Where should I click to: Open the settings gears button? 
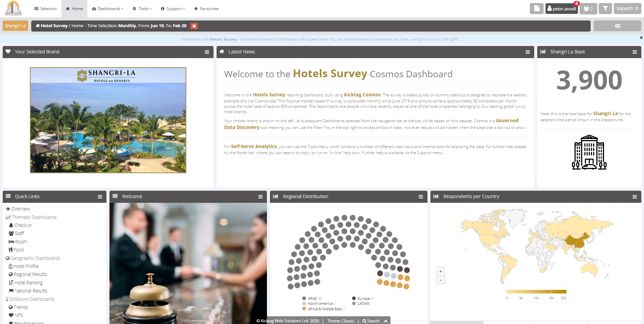click(617, 26)
